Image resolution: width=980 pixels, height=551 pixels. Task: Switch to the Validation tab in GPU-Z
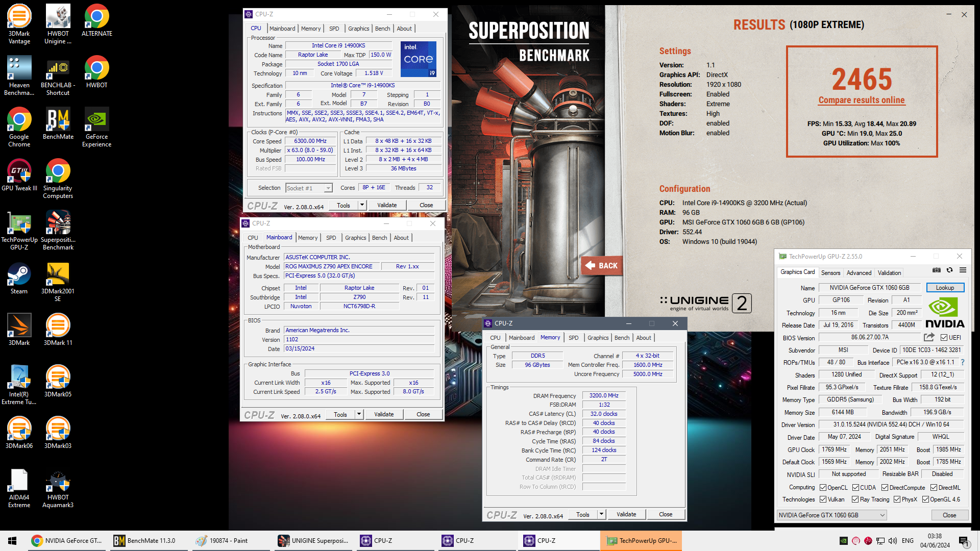pyautogui.click(x=889, y=273)
